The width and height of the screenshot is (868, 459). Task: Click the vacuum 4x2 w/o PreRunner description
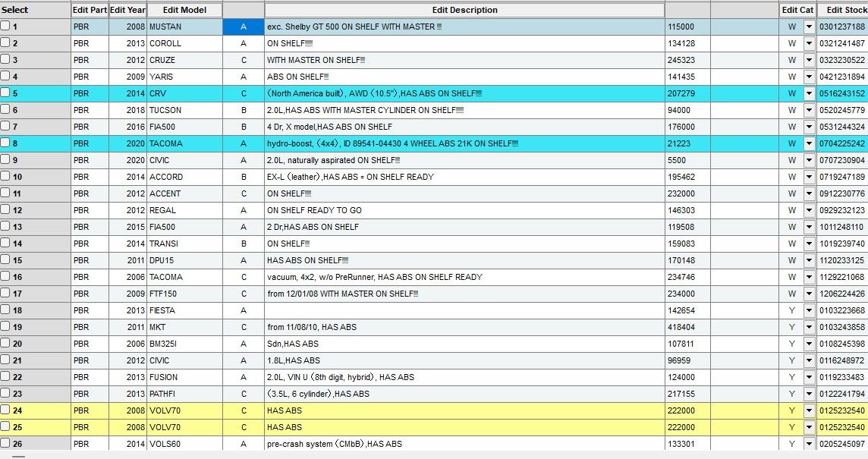464,277
